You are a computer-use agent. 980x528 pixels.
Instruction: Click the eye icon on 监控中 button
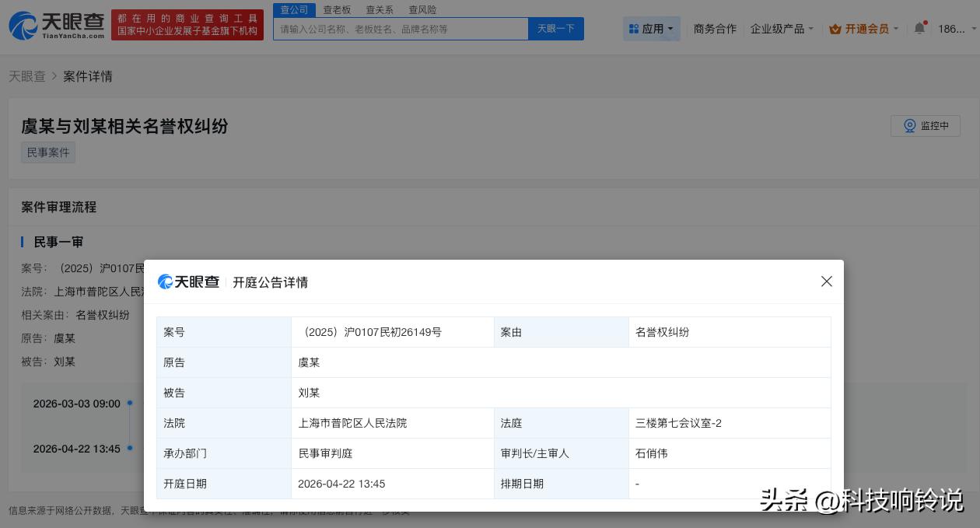click(910, 125)
